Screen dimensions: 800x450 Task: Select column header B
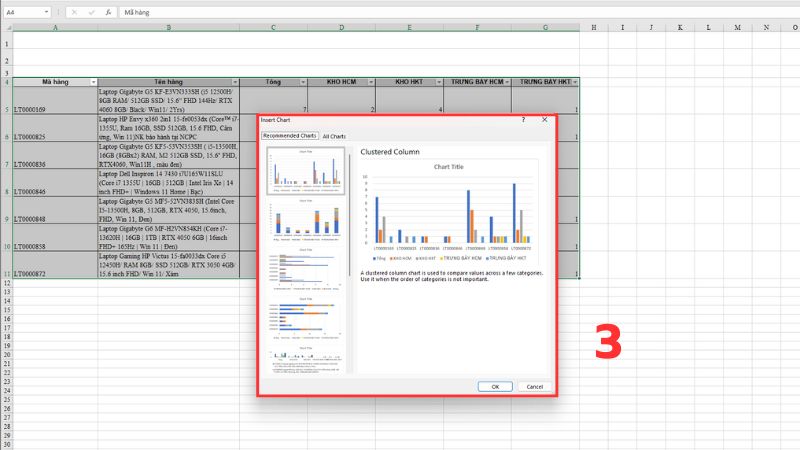coord(168,27)
